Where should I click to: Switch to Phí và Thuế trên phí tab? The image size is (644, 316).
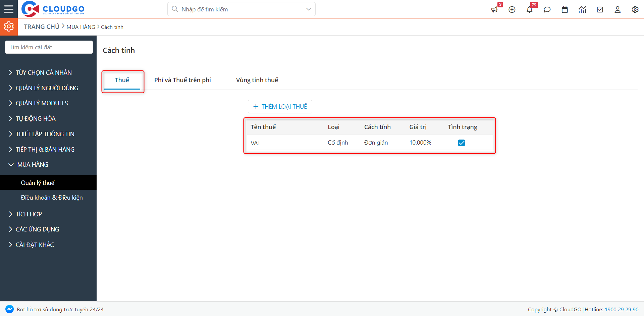[182, 80]
